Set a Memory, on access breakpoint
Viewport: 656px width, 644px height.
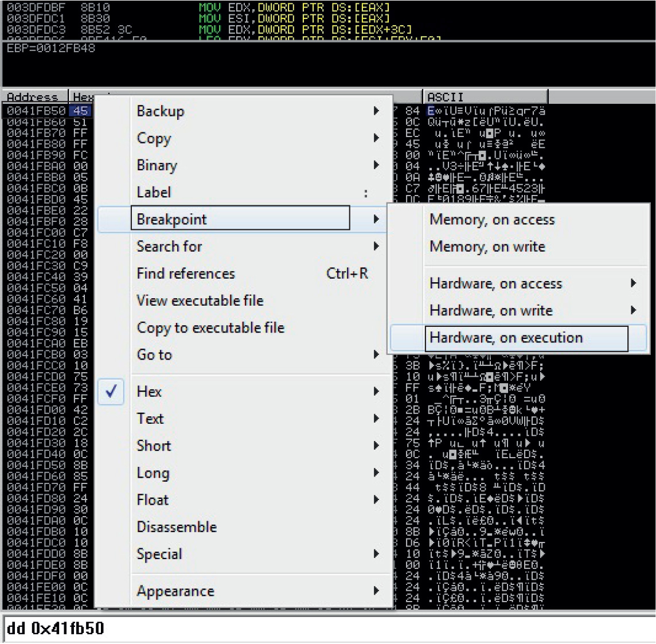pyautogui.click(x=519, y=220)
